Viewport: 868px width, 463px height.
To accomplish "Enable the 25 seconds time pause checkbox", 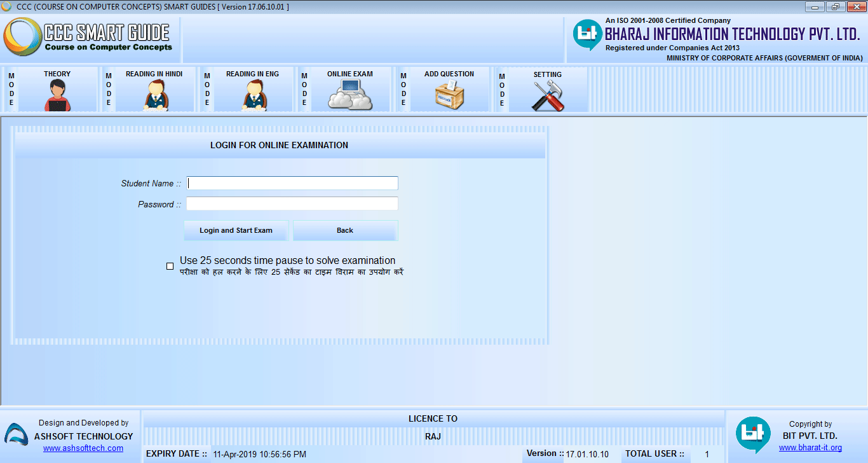I will [x=170, y=266].
